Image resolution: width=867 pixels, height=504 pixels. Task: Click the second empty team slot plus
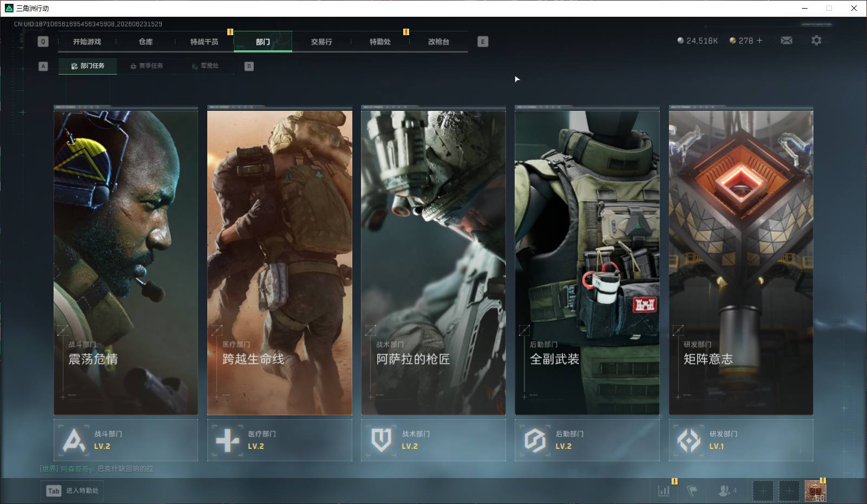coord(789,491)
